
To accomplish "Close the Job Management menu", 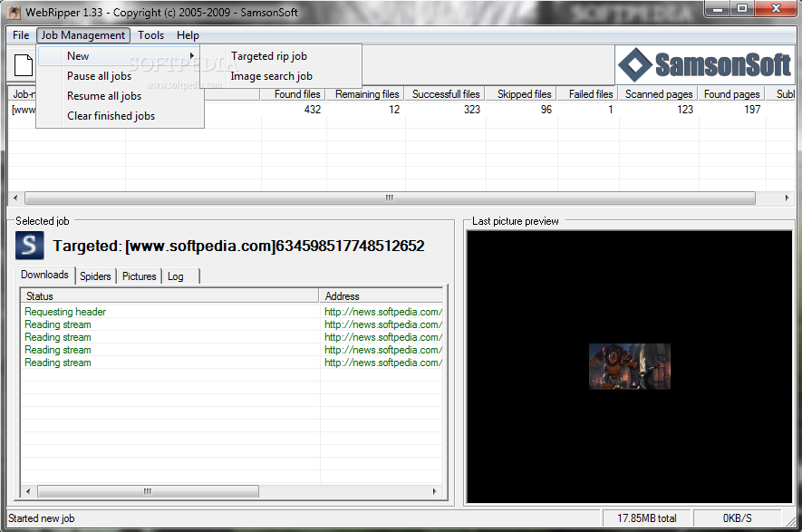I will click(82, 35).
